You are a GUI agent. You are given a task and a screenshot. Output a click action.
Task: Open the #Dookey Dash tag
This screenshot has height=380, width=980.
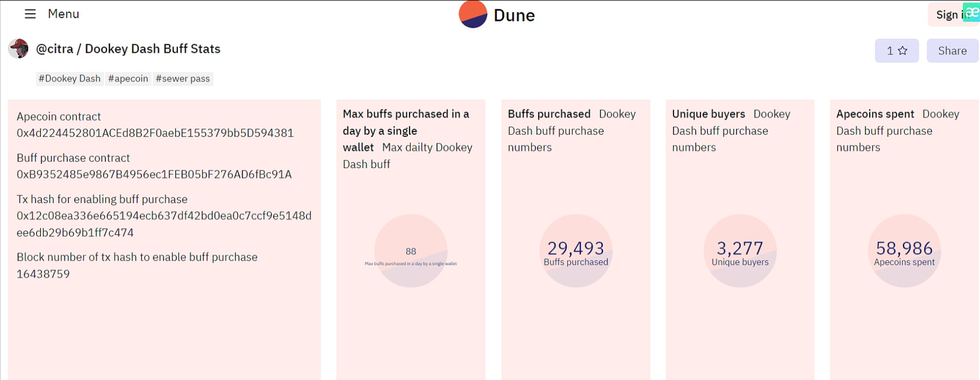coord(69,79)
